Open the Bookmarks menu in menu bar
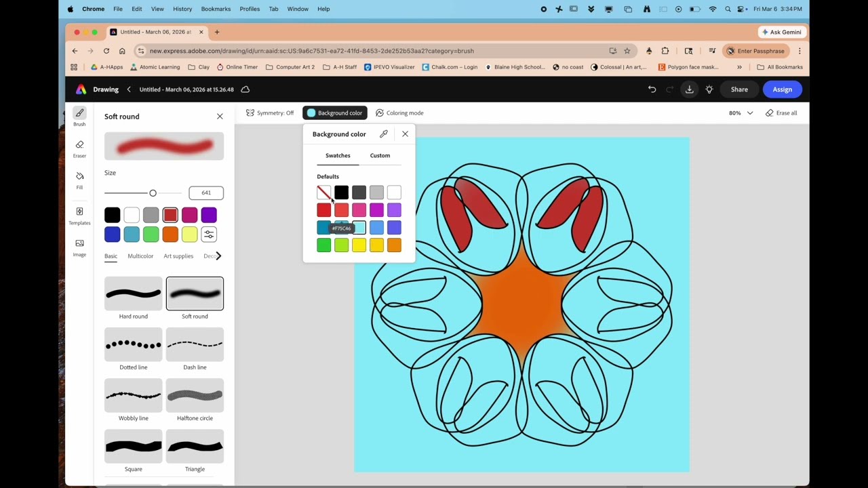868x488 pixels. 216,9
